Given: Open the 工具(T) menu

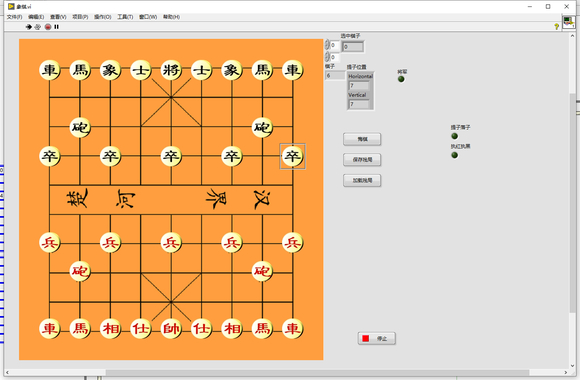Looking at the screenshot, I should point(125,17).
